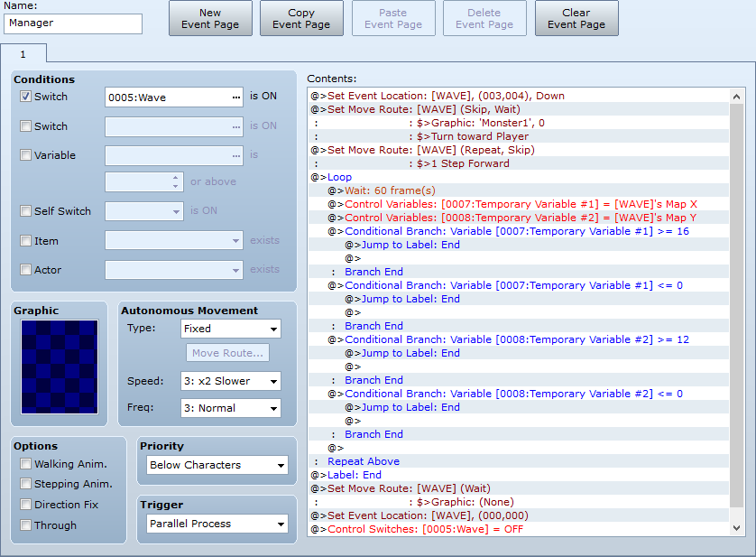The width and height of the screenshot is (756, 557).
Task: Enable the Through option checkbox
Action: (26, 525)
